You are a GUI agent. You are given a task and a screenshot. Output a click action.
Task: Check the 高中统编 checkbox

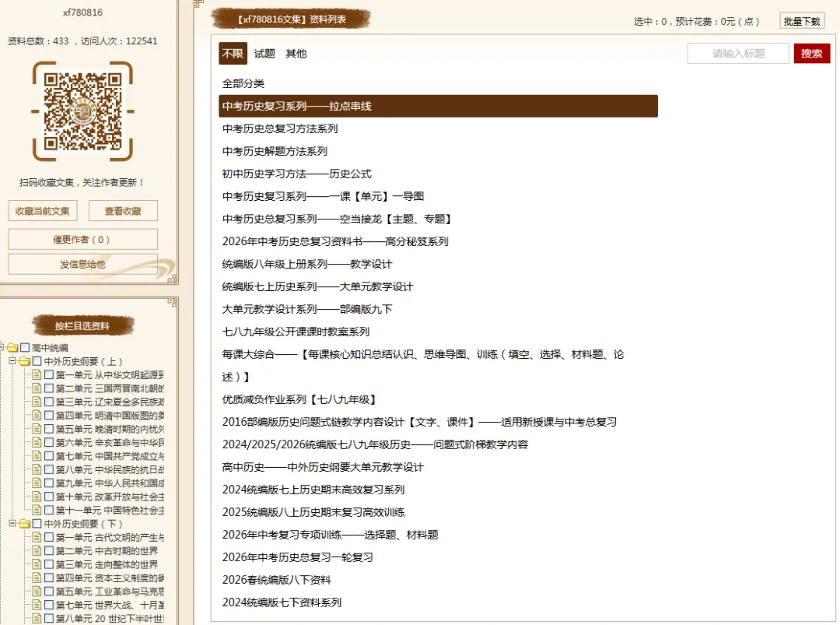25,348
